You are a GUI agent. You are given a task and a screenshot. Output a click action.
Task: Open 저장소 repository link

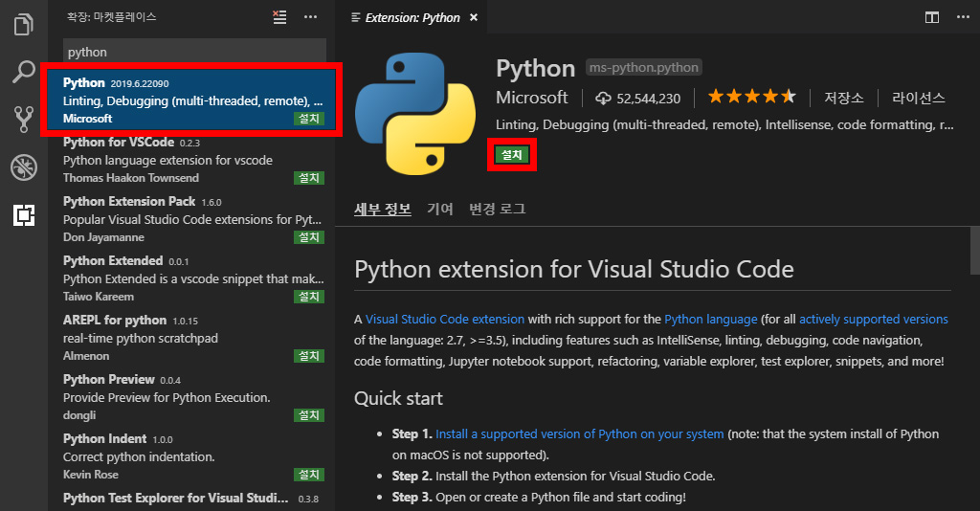click(844, 98)
